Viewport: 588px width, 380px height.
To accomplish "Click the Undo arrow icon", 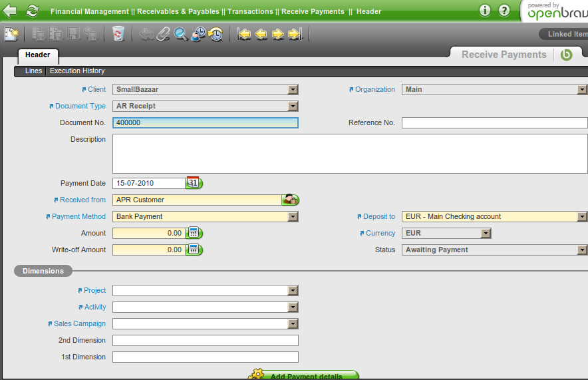I will [x=146, y=34].
